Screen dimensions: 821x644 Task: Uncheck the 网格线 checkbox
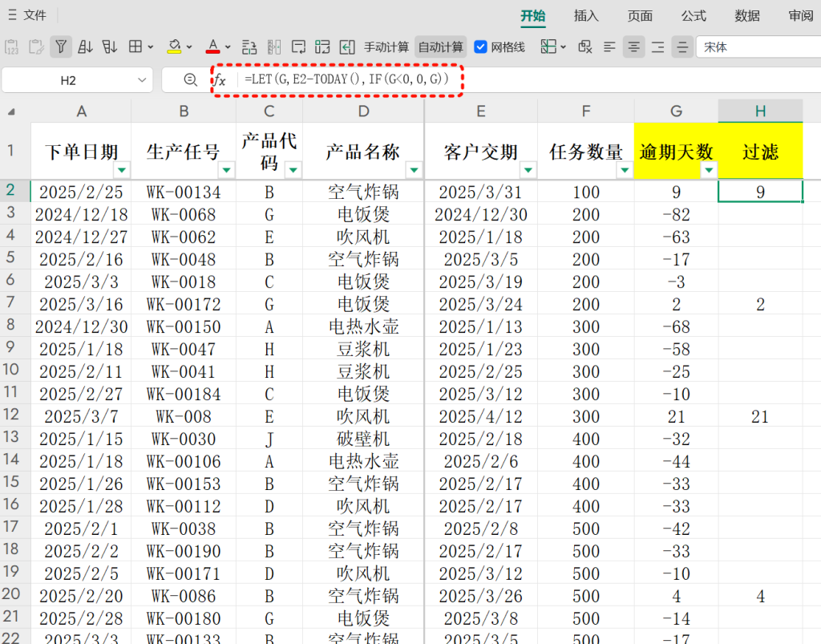[480, 47]
